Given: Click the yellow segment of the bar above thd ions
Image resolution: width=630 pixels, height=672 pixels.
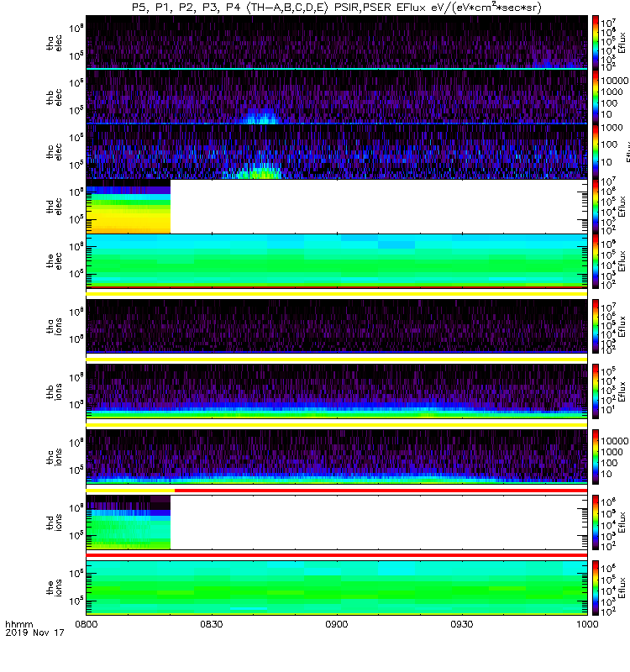Looking at the screenshot, I should click(130, 491).
